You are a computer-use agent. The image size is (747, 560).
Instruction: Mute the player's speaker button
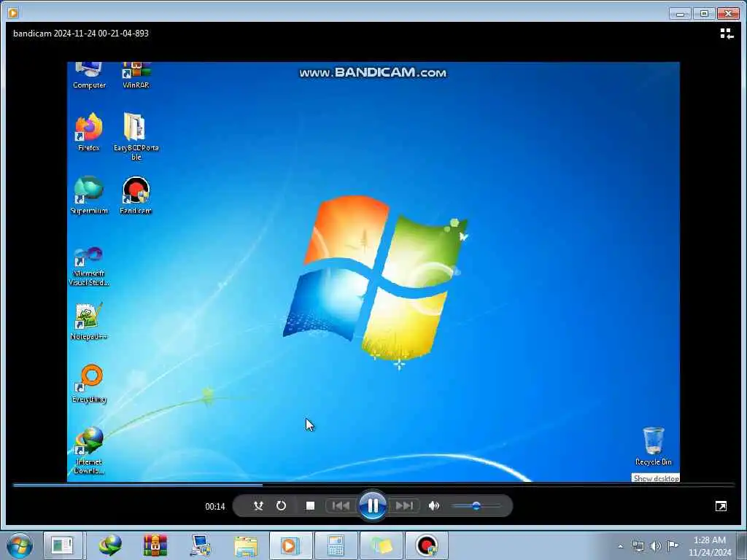tap(433, 506)
